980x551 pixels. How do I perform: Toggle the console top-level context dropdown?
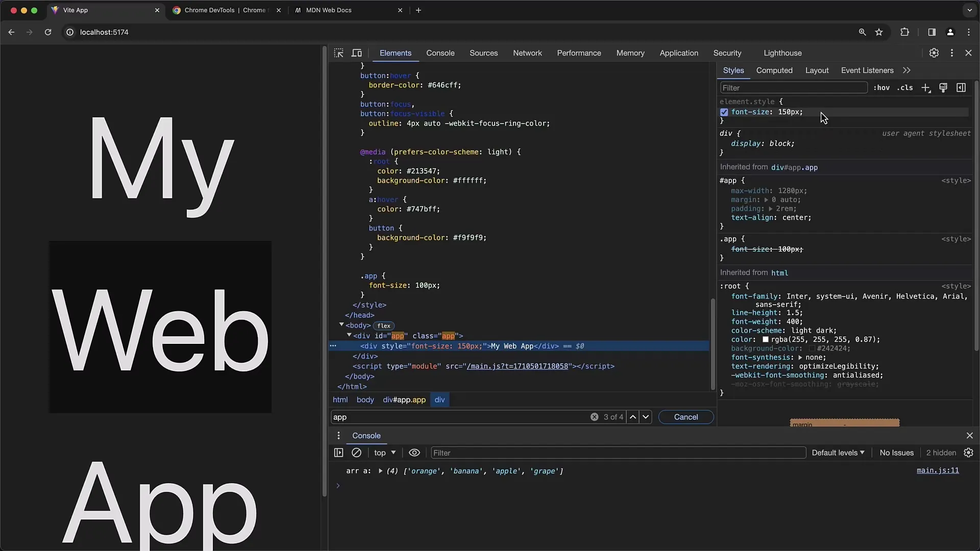(x=385, y=453)
